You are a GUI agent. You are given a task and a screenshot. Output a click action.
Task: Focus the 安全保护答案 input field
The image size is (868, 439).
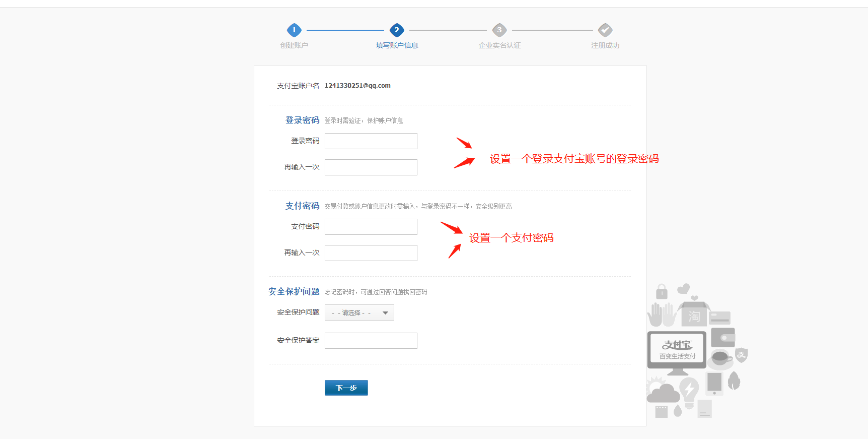tap(371, 341)
